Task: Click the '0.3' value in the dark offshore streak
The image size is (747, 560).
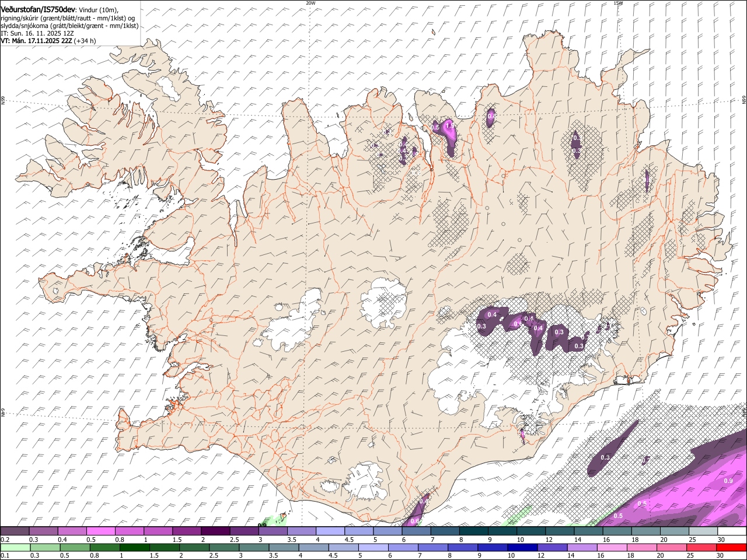Action: pyautogui.click(x=605, y=457)
